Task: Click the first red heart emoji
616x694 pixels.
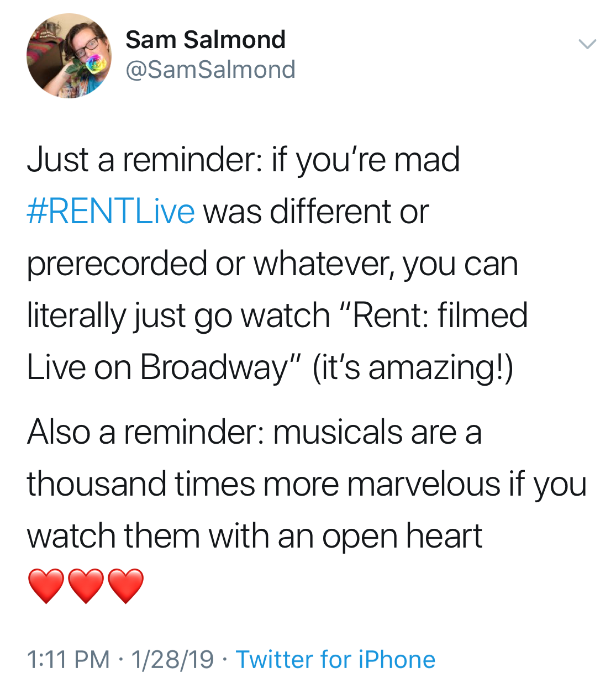Action: click(x=46, y=586)
